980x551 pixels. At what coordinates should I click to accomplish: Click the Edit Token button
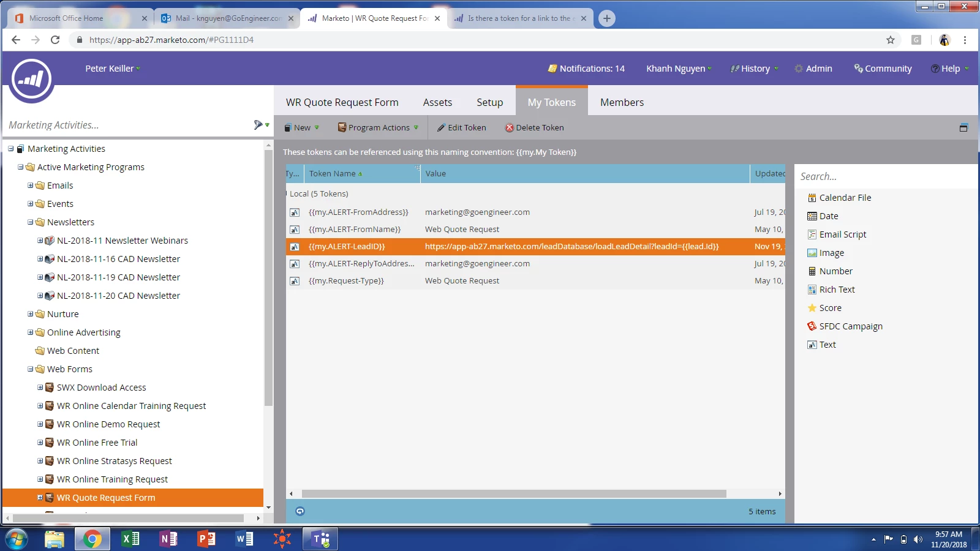coord(461,127)
